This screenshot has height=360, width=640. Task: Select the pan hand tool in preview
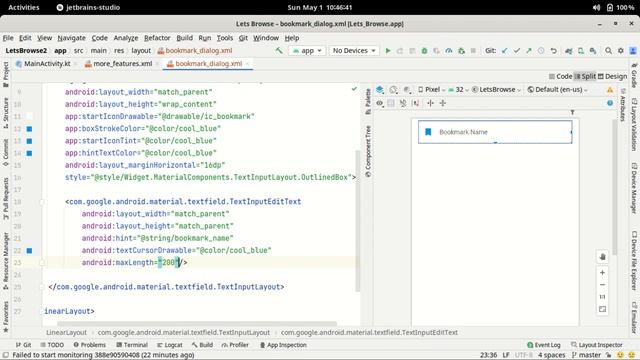[602, 257]
